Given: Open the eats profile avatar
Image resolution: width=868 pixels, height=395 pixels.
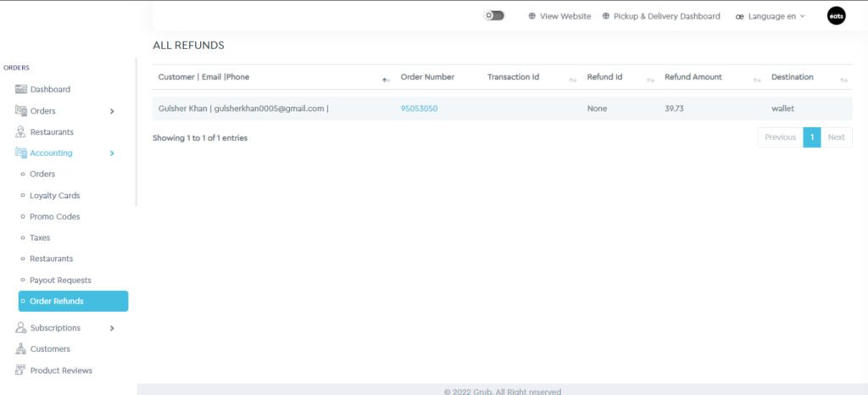Looking at the screenshot, I should click(836, 16).
